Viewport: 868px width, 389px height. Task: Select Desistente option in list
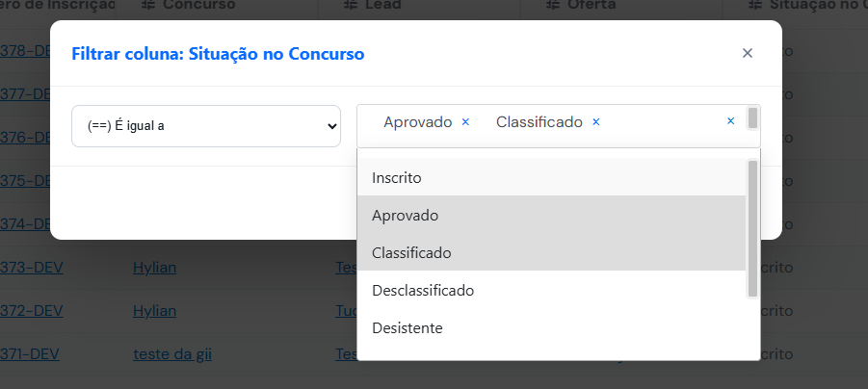pyautogui.click(x=551, y=328)
